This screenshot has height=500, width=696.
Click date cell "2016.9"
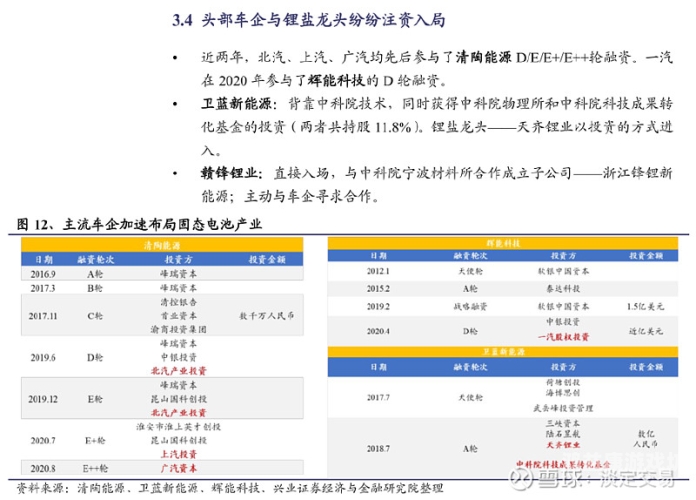43,274
